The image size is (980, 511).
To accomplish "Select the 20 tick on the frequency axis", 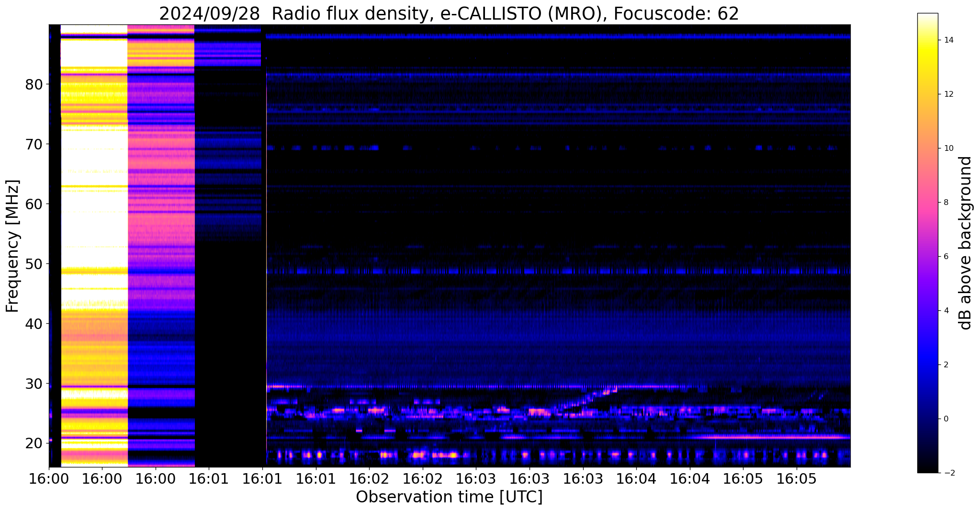I will (x=34, y=443).
